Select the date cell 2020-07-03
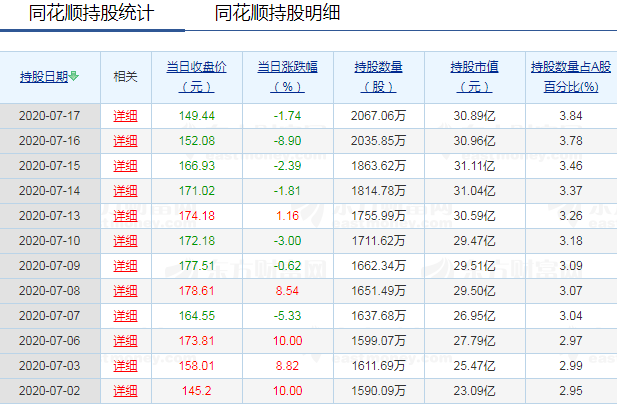 (x=50, y=366)
